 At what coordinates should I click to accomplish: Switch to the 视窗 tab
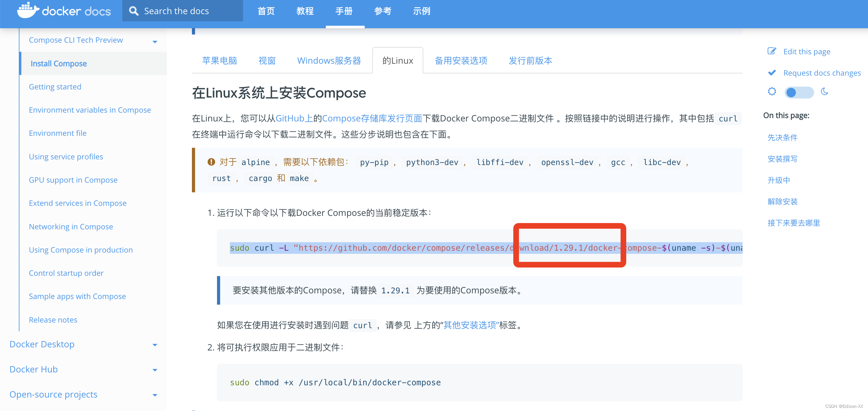267,61
